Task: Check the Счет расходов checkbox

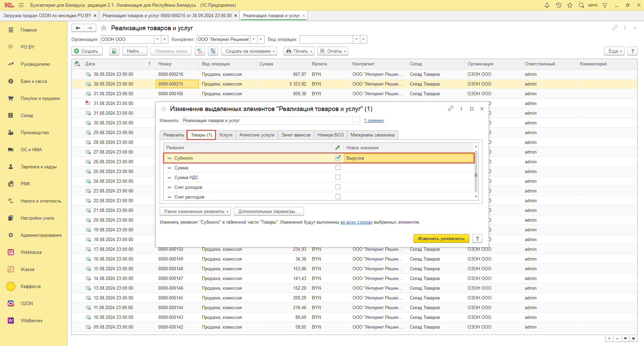Action: pyautogui.click(x=338, y=197)
